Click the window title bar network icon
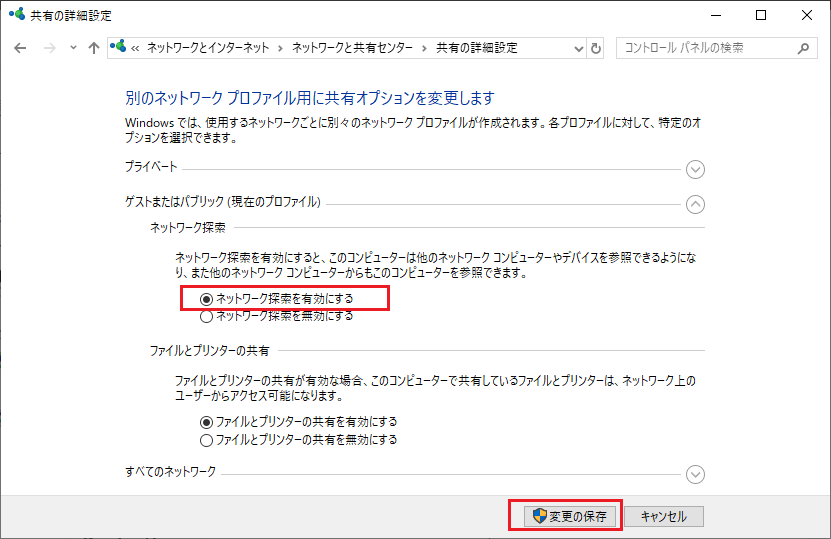Screen dimensions: 831x539 (16, 15)
